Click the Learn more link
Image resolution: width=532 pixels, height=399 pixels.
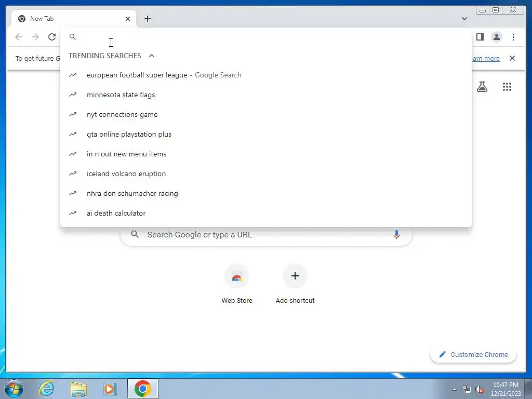(x=485, y=58)
